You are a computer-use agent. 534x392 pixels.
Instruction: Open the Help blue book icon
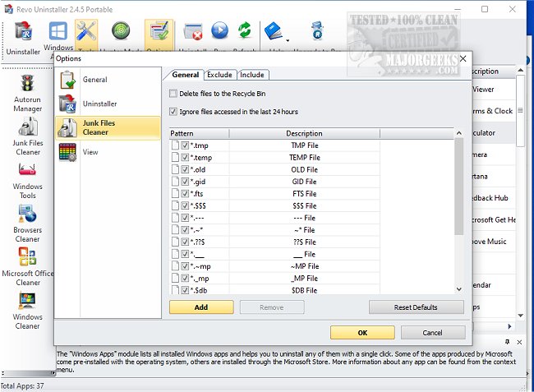tap(274, 31)
